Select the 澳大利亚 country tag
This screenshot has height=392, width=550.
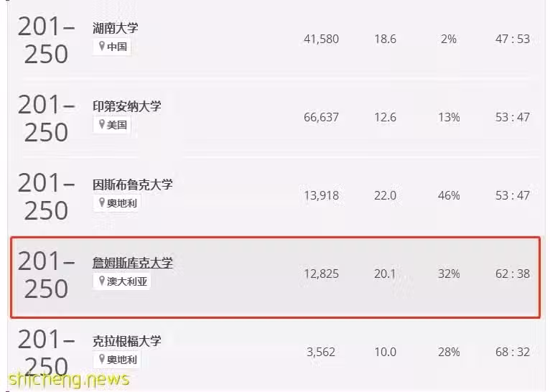point(122,281)
